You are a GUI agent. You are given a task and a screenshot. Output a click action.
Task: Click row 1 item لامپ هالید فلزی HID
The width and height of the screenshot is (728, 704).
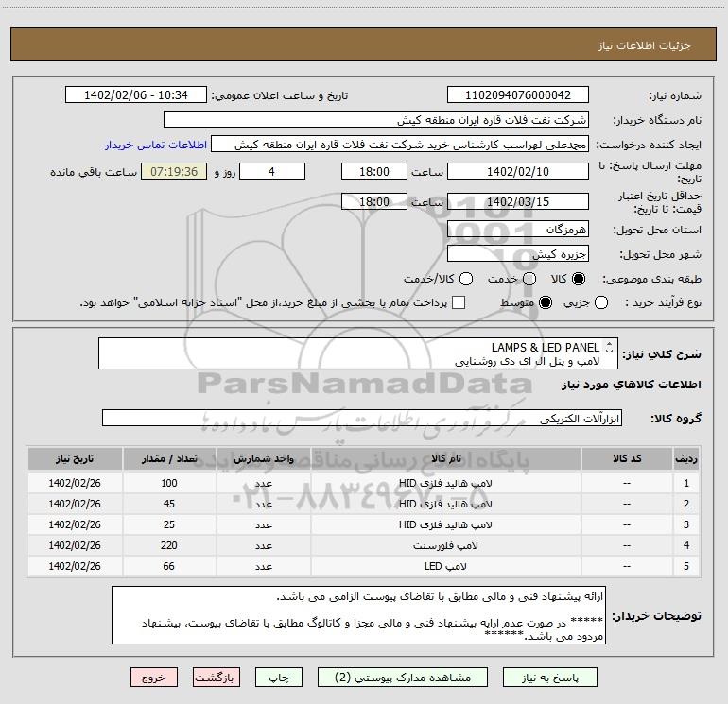tap(445, 483)
